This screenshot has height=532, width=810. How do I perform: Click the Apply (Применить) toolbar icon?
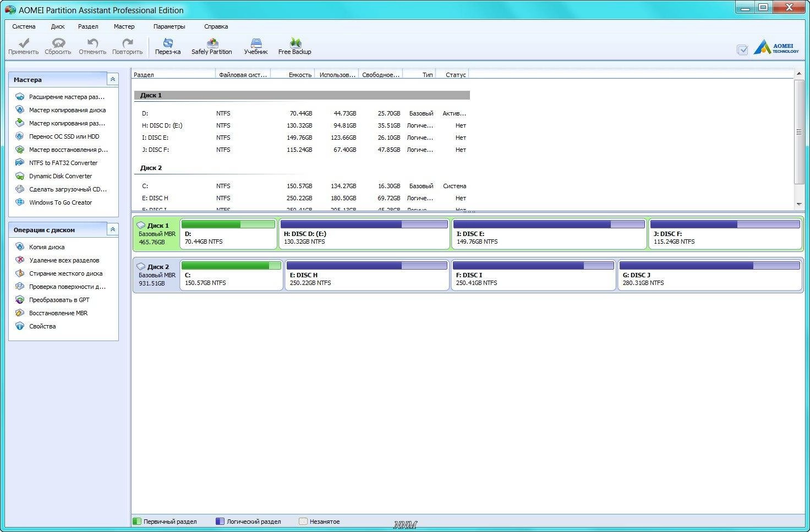coord(23,43)
